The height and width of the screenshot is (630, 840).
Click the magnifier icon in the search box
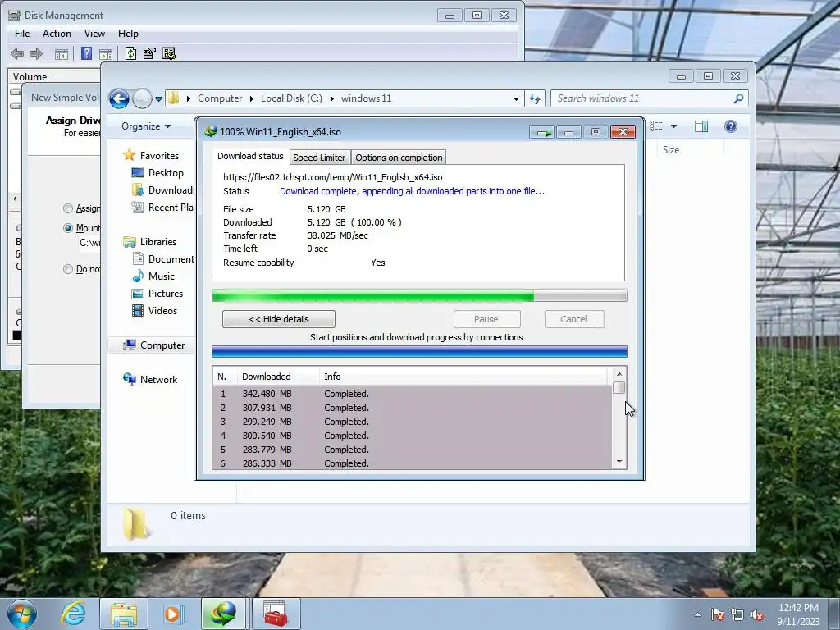coord(738,98)
